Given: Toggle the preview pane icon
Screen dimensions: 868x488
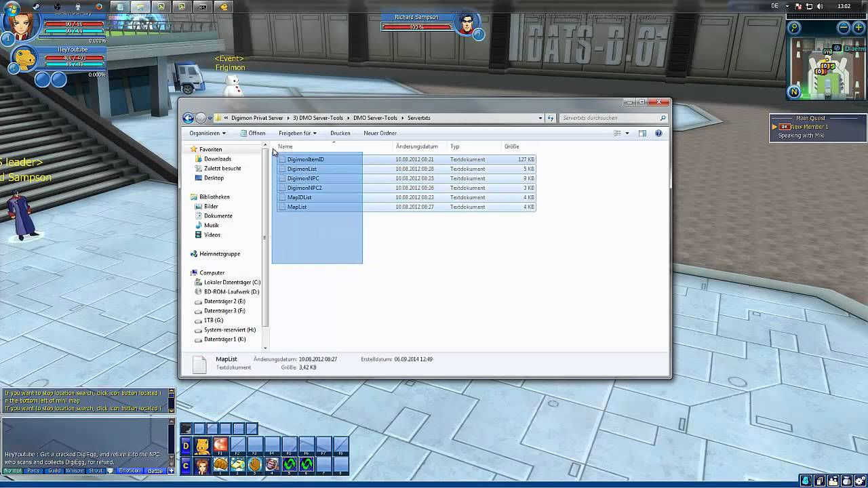Looking at the screenshot, I should click(x=642, y=134).
